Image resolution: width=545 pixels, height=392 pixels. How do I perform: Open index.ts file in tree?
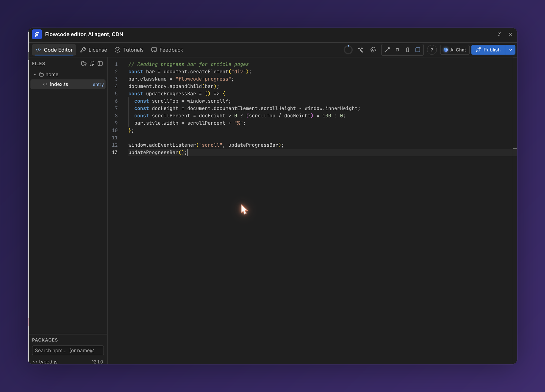click(68, 84)
